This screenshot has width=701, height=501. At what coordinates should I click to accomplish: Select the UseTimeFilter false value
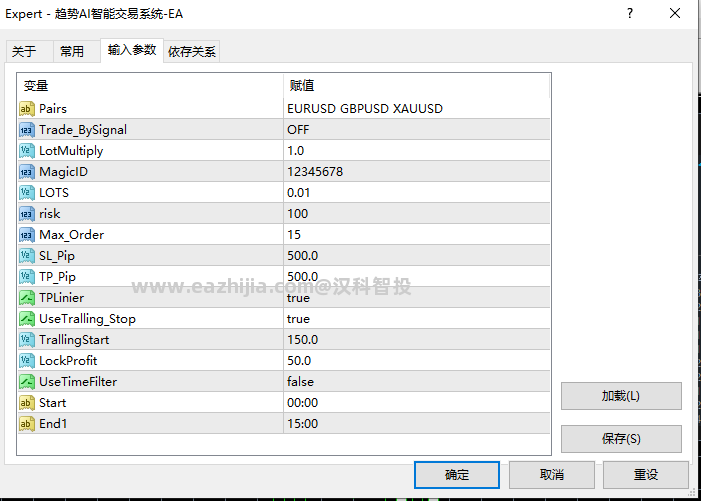pyautogui.click(x=417, y=382)
